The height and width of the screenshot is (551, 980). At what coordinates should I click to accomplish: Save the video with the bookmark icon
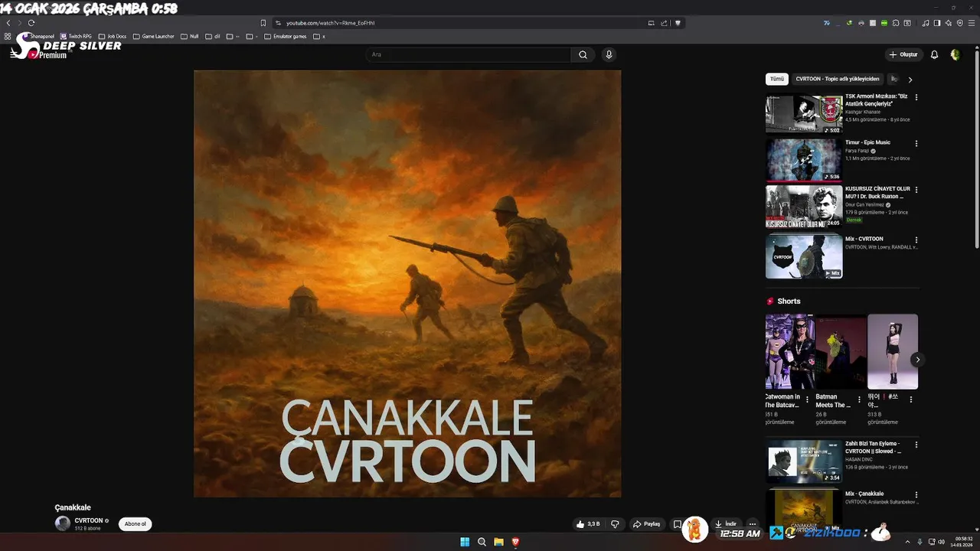click(677, 524)
